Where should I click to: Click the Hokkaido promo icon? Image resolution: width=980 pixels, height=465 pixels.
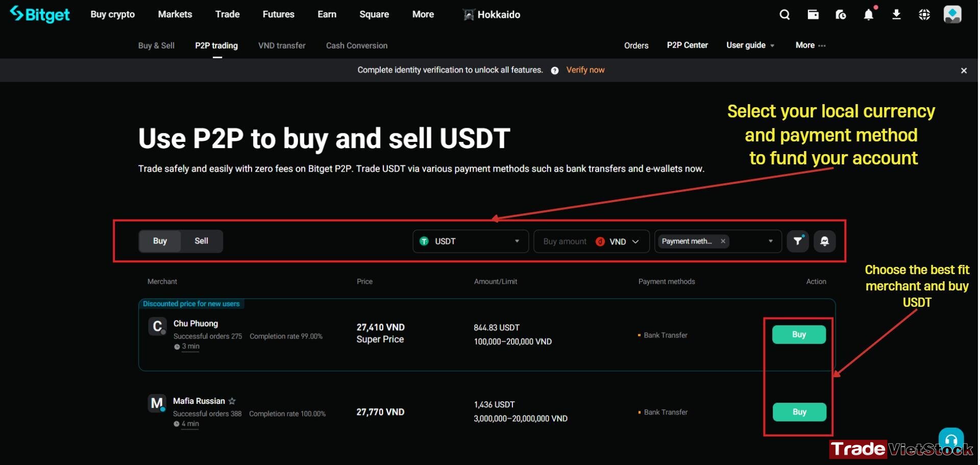click(469, 15)
